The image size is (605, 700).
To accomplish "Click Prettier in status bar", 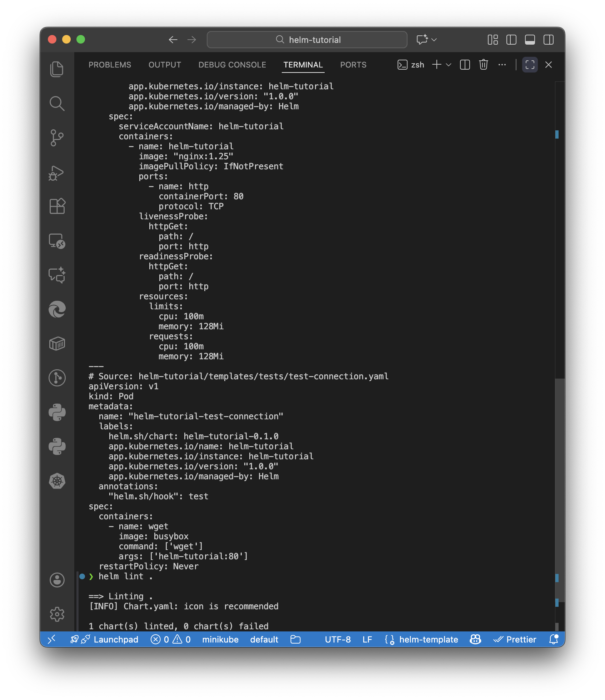I will pyautogui.click(x=515, y=639).
